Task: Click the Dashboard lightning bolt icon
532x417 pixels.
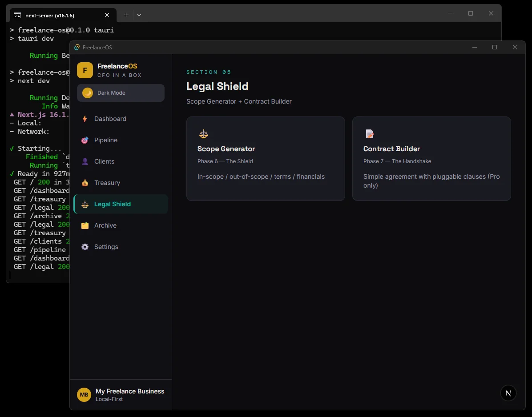Action: pyautogui.click(x=85, y=119)
